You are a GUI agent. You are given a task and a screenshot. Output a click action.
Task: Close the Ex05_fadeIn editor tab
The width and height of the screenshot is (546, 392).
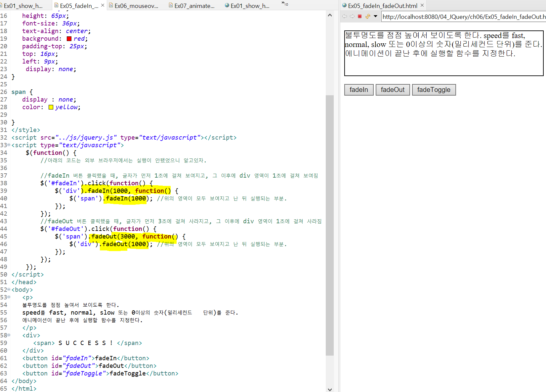coord(103,5)
